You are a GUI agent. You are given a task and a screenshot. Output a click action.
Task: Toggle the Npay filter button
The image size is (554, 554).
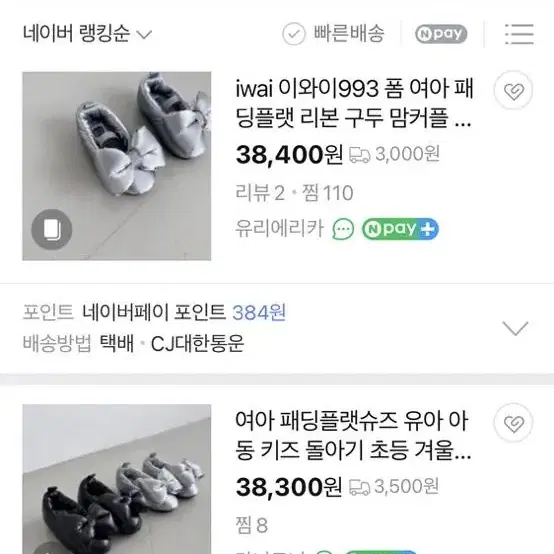coord(441,34)
